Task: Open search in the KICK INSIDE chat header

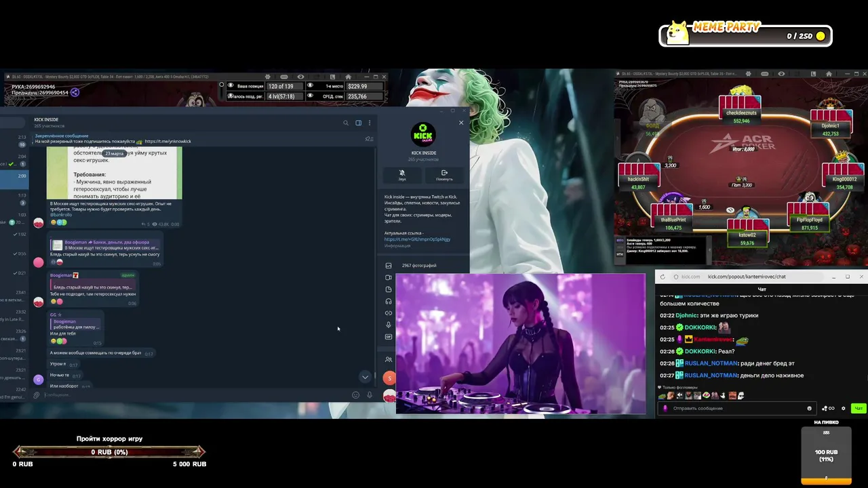Action: pos(346,123)
